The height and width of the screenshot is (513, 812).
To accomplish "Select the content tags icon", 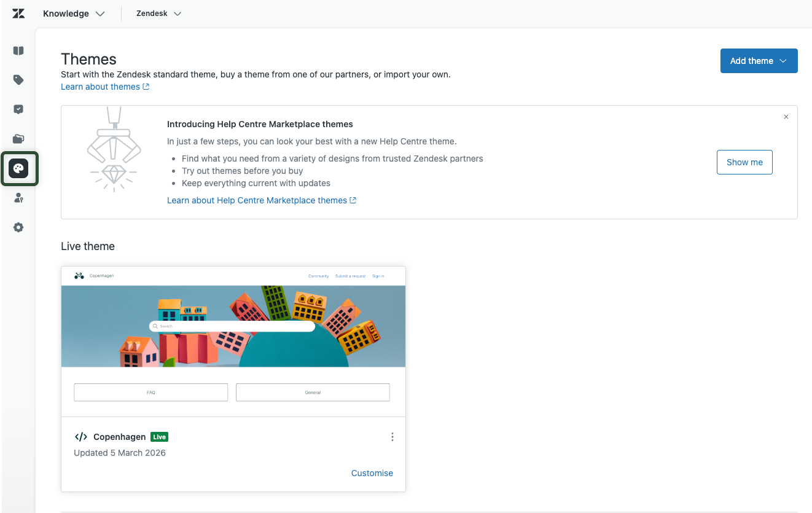I will tap(18, 80).
